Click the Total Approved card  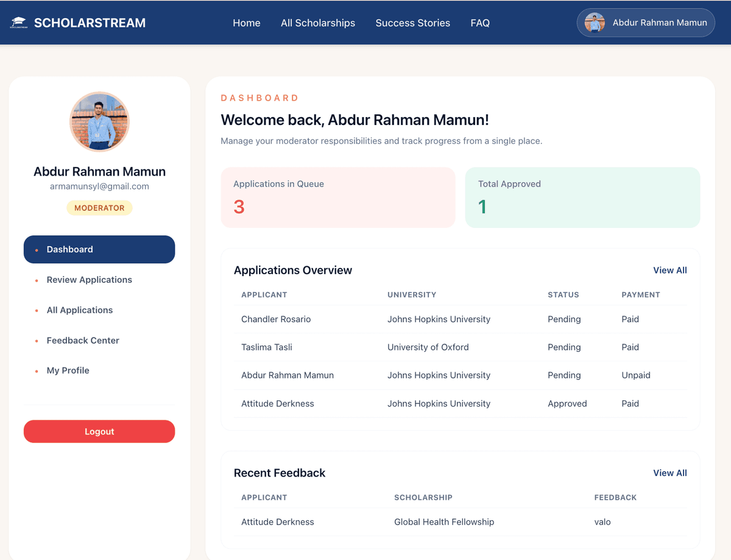582,197
